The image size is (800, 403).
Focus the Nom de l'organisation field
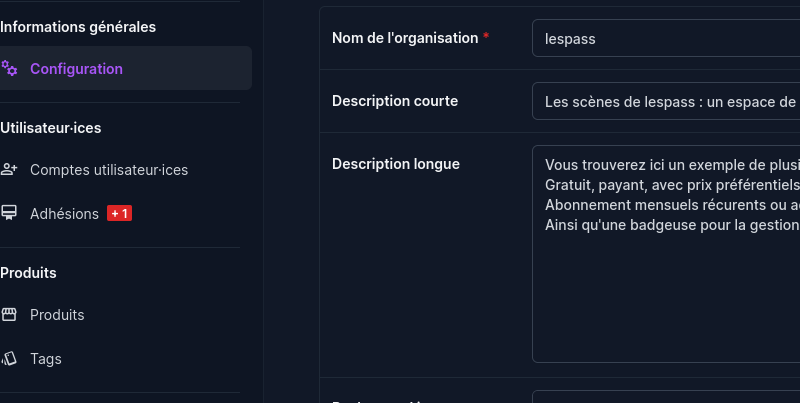pos(666,38)
